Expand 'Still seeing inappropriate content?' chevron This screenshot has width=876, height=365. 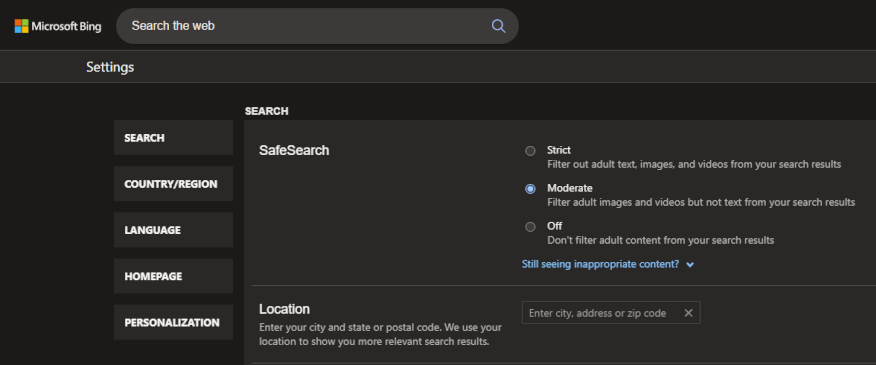pos(690,265)
